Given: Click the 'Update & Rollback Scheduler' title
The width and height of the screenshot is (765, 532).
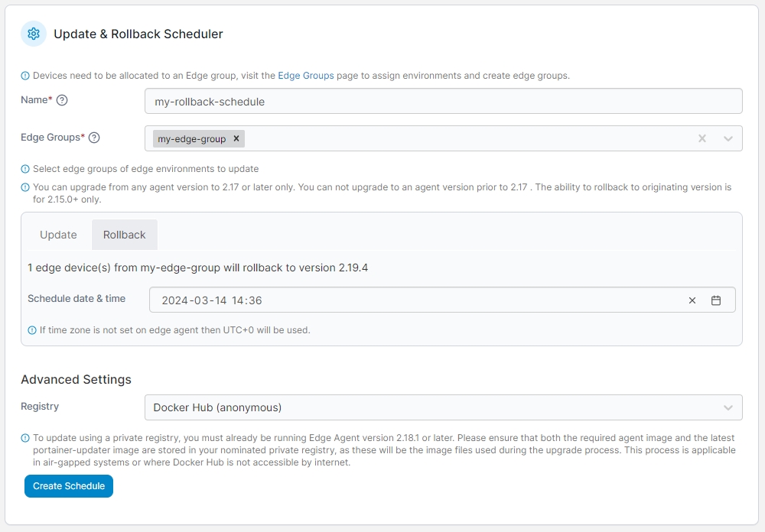Looking at the screenshot, I should [x=138, y=34].
